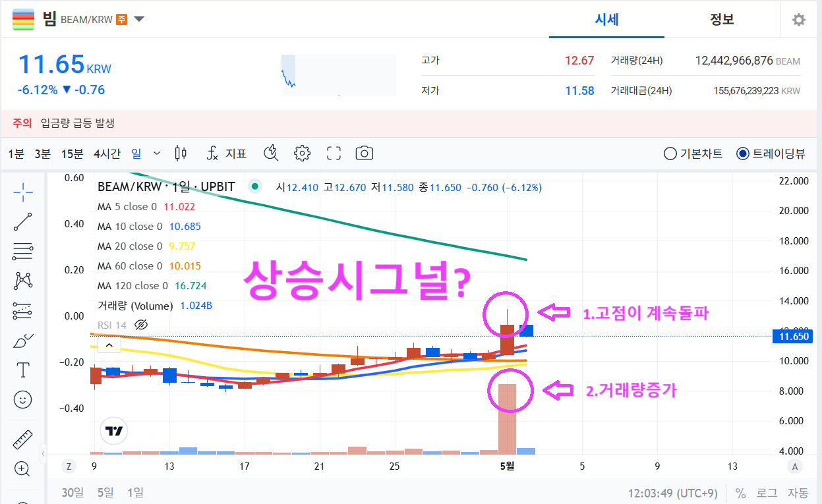Select the brush drawing tool
This screenshot has width=822, height=504.
coord(22,340)
